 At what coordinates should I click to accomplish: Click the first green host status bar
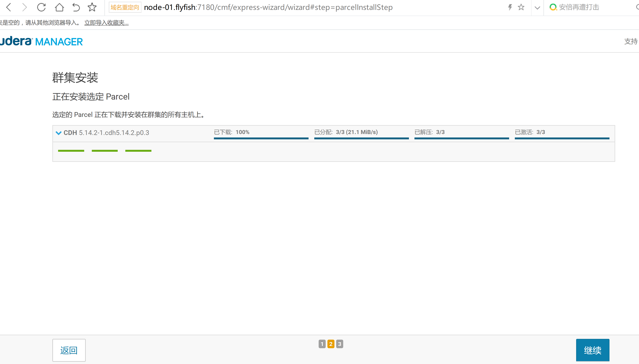71,151
